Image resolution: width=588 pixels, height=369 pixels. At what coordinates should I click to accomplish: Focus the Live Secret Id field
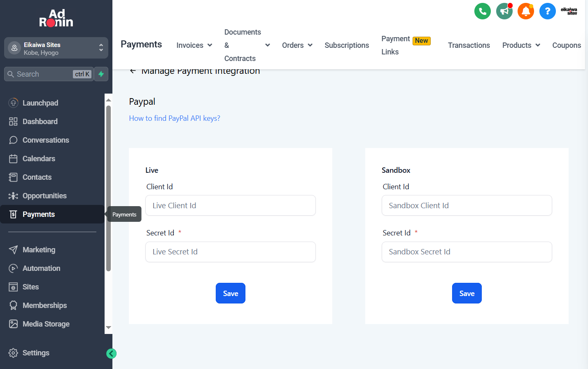pyautogui.click(x=231, y=252)
